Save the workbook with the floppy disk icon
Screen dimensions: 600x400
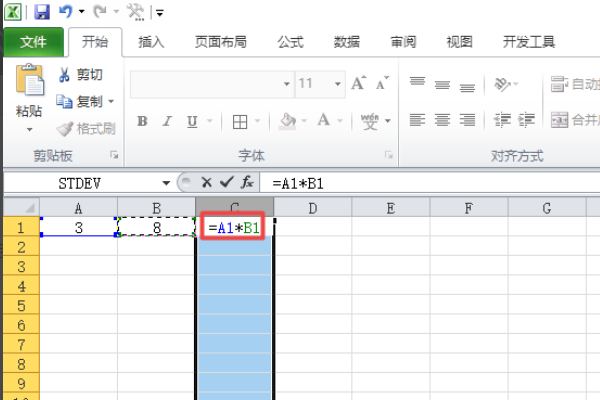pos(42,12)
